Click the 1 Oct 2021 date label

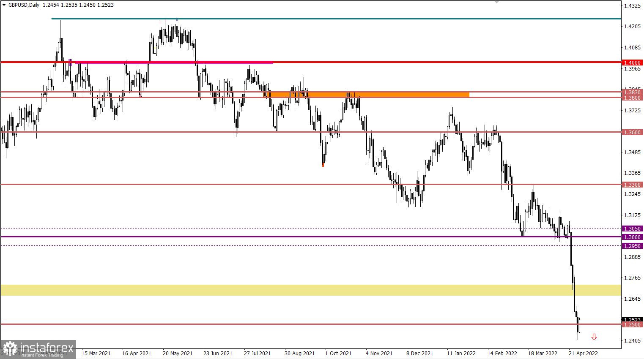339,353
